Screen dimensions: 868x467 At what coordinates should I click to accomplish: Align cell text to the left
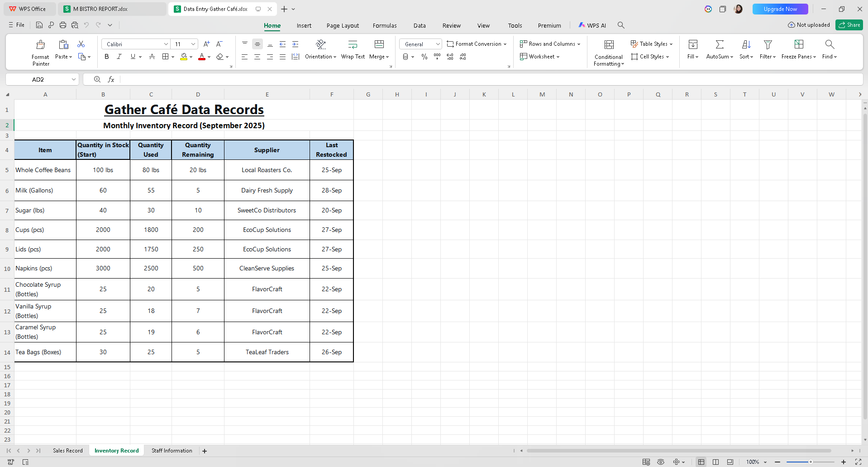coord(245,57)
